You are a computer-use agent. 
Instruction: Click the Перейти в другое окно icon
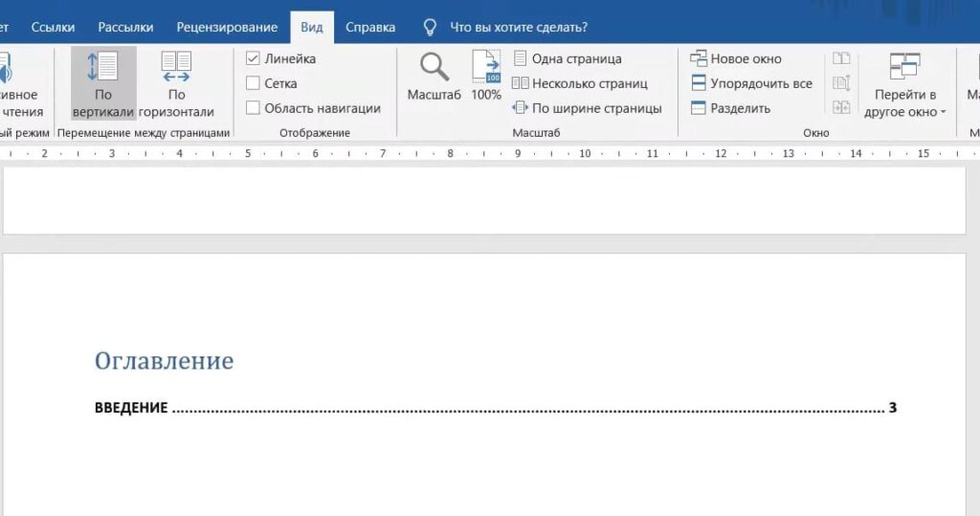tap(904, 66)
